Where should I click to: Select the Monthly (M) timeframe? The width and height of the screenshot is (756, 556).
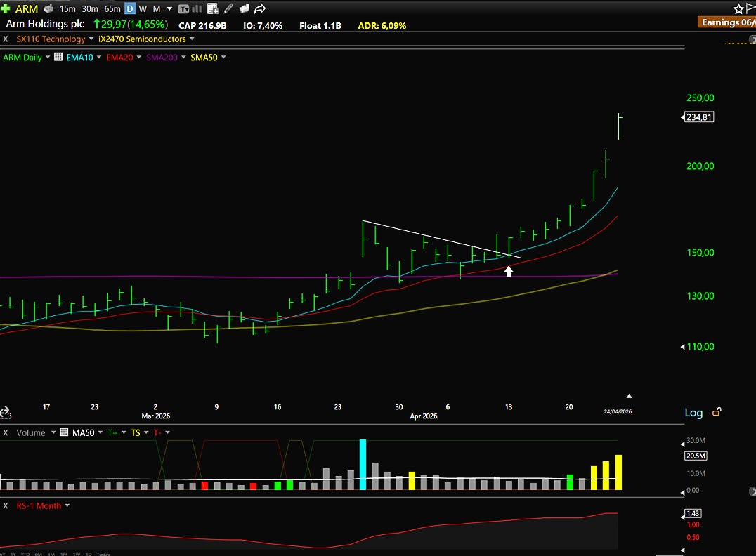click(x=157, y=8)
